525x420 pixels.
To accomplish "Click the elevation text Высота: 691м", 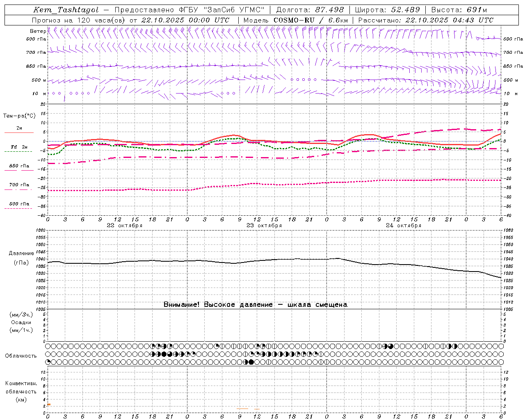I will [x=459, y=10].
